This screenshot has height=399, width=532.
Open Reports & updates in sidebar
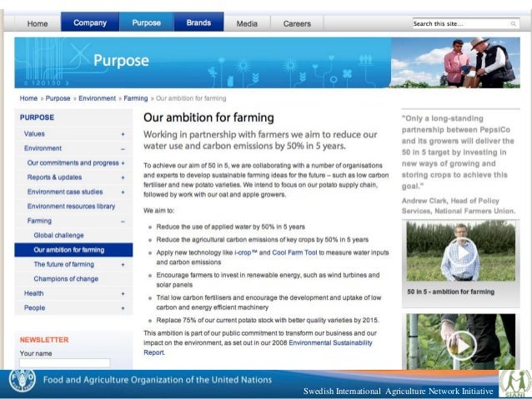coord(54,177)
